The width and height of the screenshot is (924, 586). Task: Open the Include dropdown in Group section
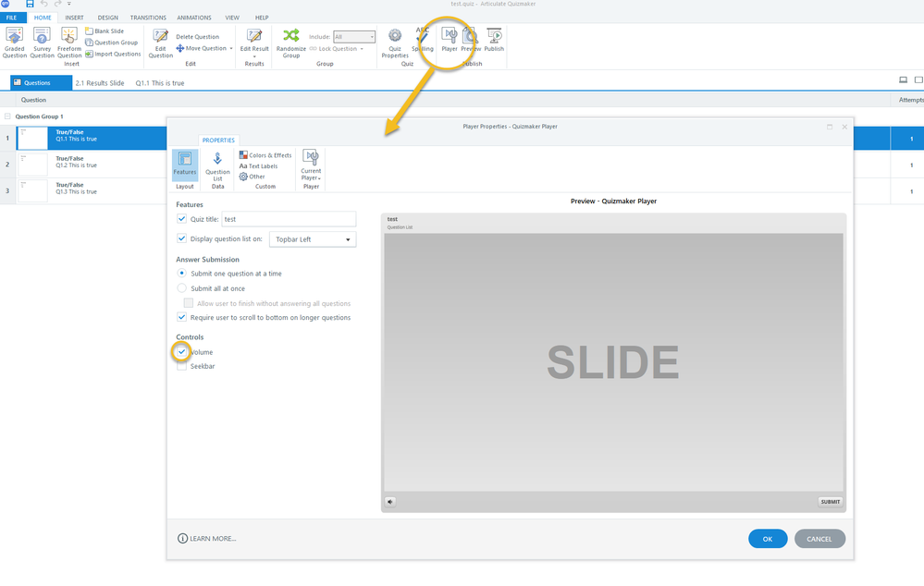354,37
